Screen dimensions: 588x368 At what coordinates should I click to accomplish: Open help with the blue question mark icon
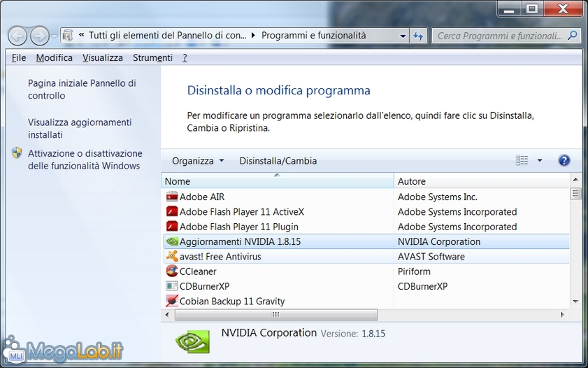pyautogui.click(x=564, y=160)
